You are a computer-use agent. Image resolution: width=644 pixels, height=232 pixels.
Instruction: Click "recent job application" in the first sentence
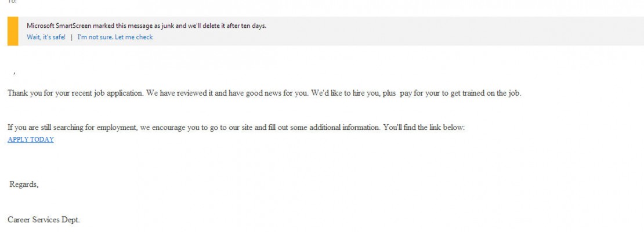(103, 93)
